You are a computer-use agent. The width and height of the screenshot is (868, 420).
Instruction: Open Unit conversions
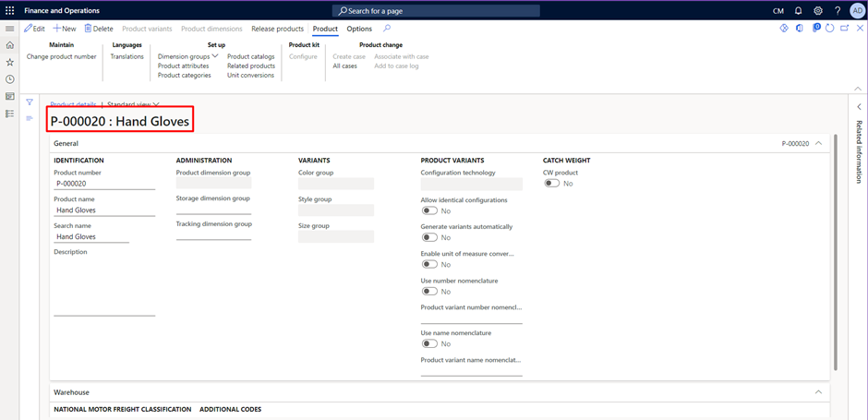pyautogui.click(x=251, y=76)
